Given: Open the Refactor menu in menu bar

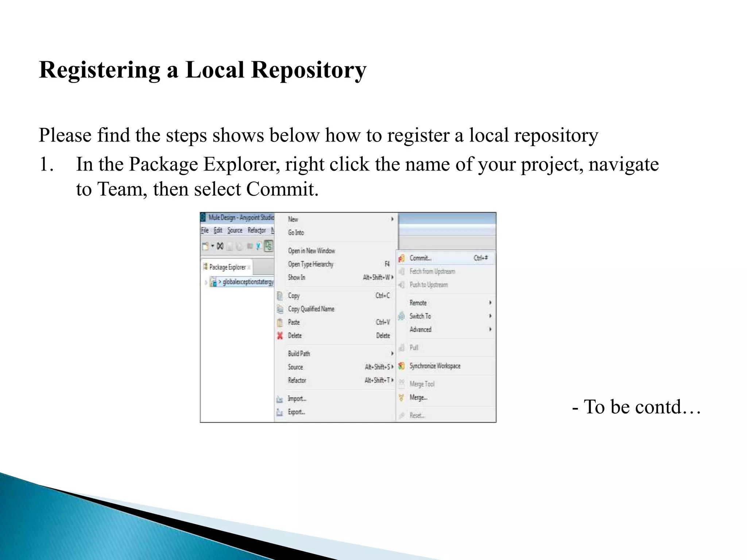Looking at the screenshot, I should 257,230.
